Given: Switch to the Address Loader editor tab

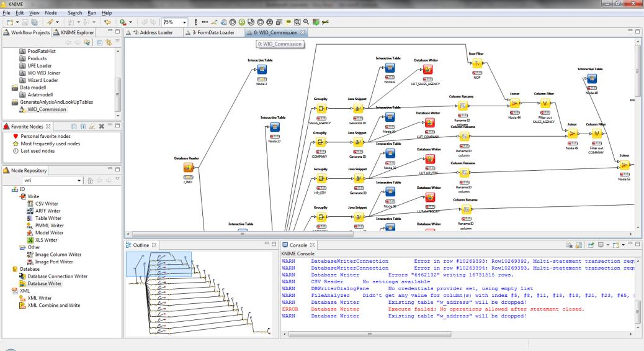Looking at the screenshot, I should 153,32.
